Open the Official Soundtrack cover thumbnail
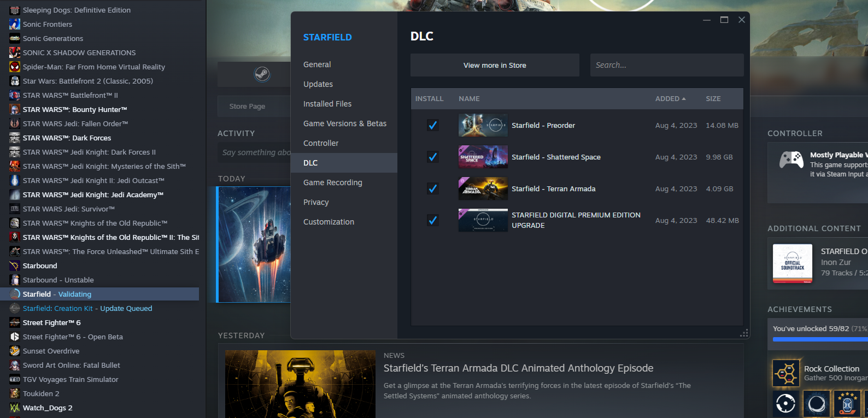 point(793,263)
